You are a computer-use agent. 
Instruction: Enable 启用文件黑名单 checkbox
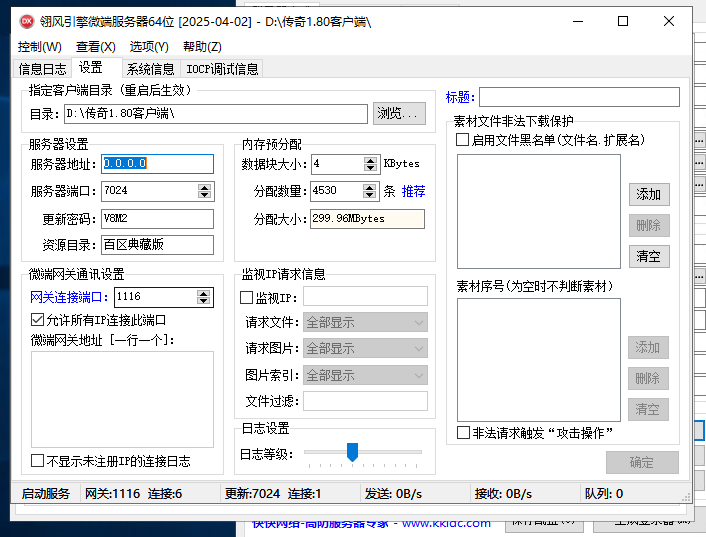coord(462,140)
